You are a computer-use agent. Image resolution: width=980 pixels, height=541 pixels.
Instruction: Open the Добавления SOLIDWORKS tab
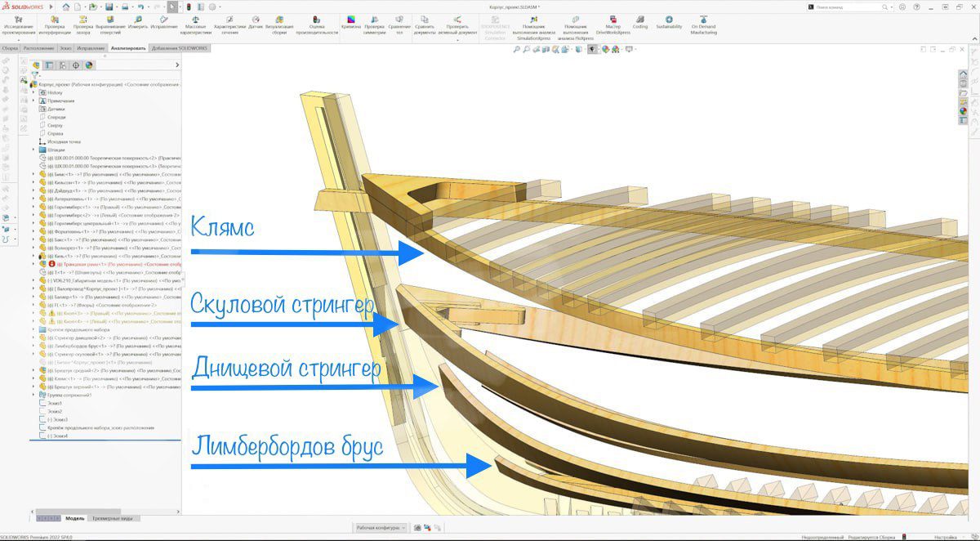tap(180, 48)
